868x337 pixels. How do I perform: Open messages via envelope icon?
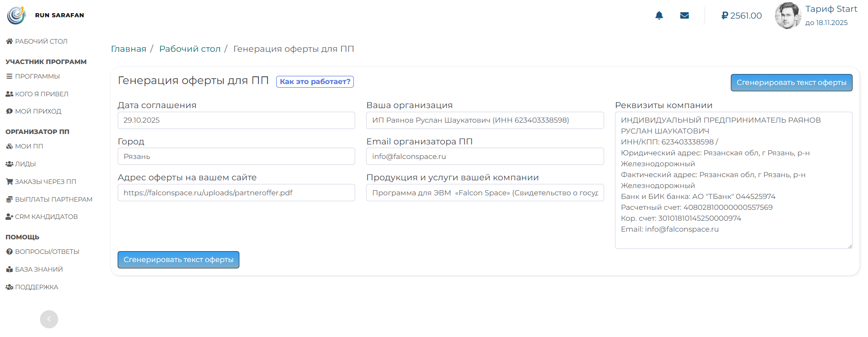[x=684, y=15]
